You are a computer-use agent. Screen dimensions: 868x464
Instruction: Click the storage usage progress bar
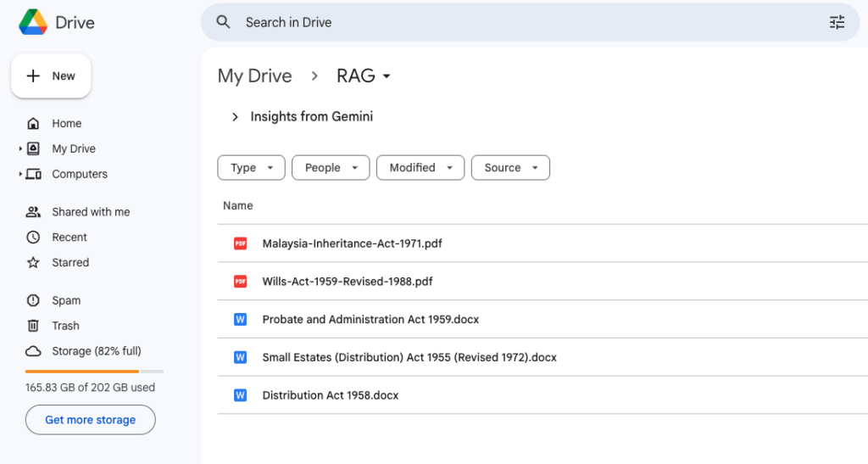coord(94,372)
